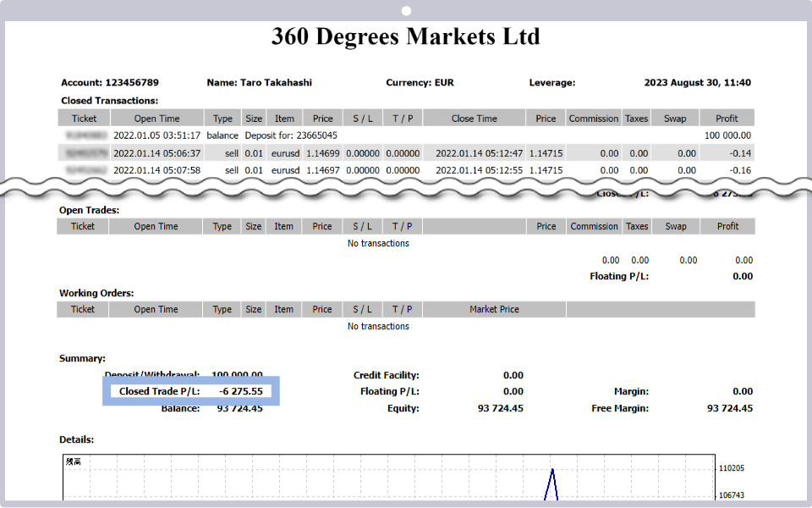Click the 'Summary:' section title
This screenshot has width=812, height=508.
[82, 358]
